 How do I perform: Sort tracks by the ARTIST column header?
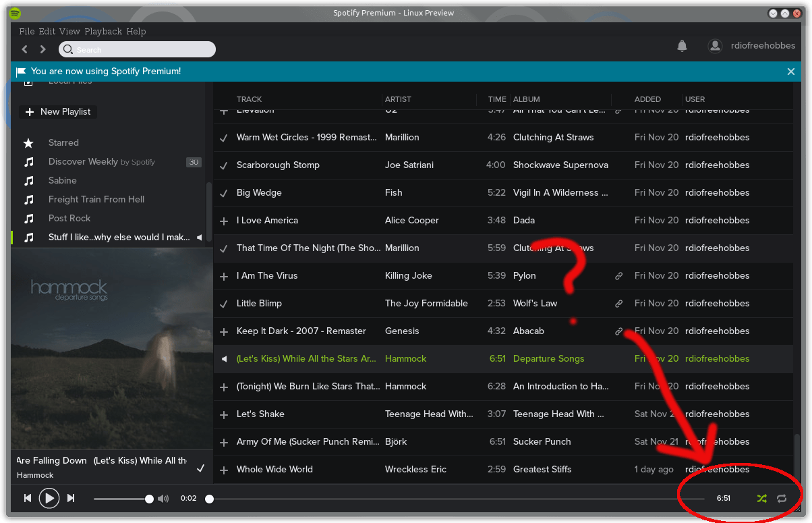pos(398,99)
